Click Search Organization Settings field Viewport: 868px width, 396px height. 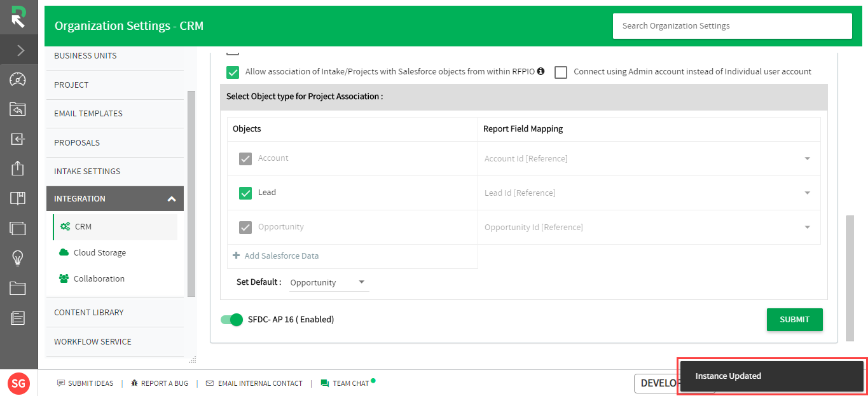(732, 26)
